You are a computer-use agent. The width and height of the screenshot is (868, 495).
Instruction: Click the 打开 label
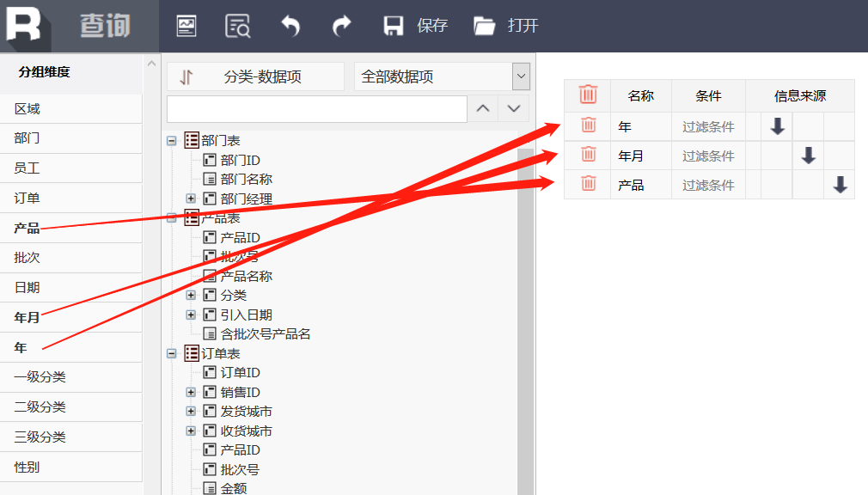(523, 26)
